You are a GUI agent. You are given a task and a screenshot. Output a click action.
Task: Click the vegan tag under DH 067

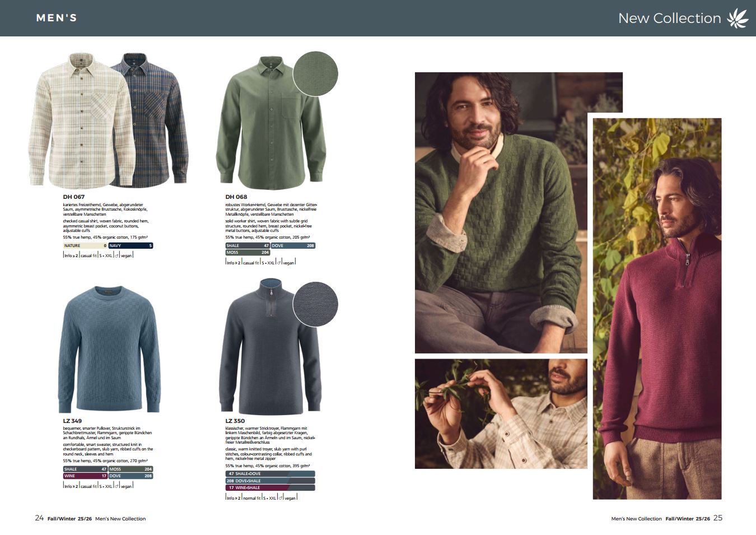point(127,255)
